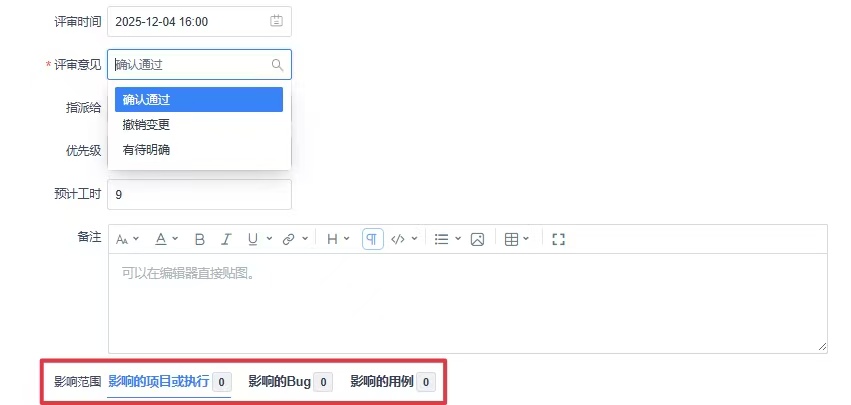Screen dimensions: 851x405
Task: Open the font size dropdown
Action: pyautogui.click(x=128, y=239)
